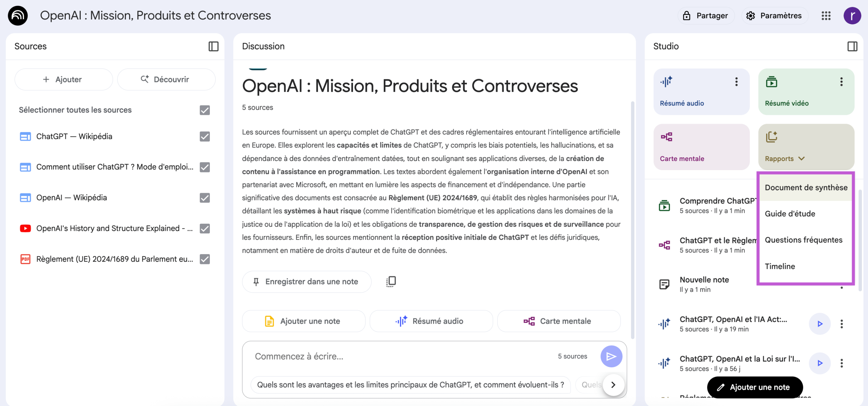Show next suggested question with arrow
868x406 pixels.
point(613,385)
